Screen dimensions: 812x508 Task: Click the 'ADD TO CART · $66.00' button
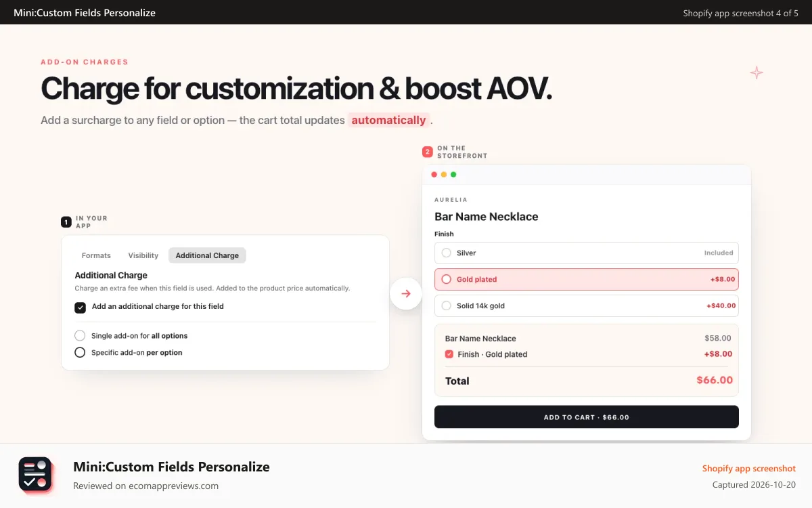(587, 417)
